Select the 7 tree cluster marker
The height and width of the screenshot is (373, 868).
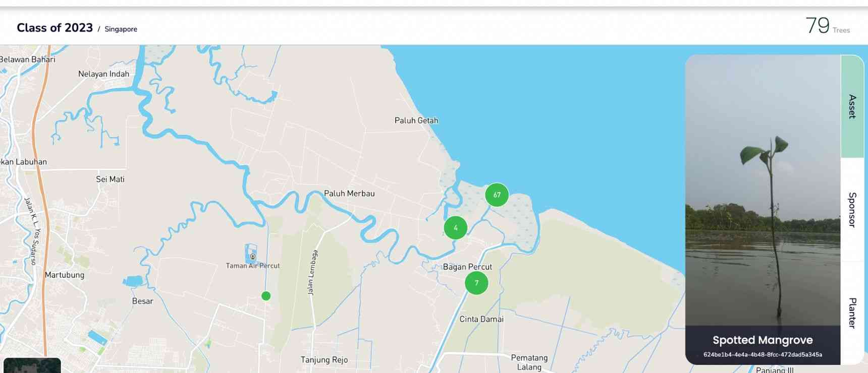point(476,283)
